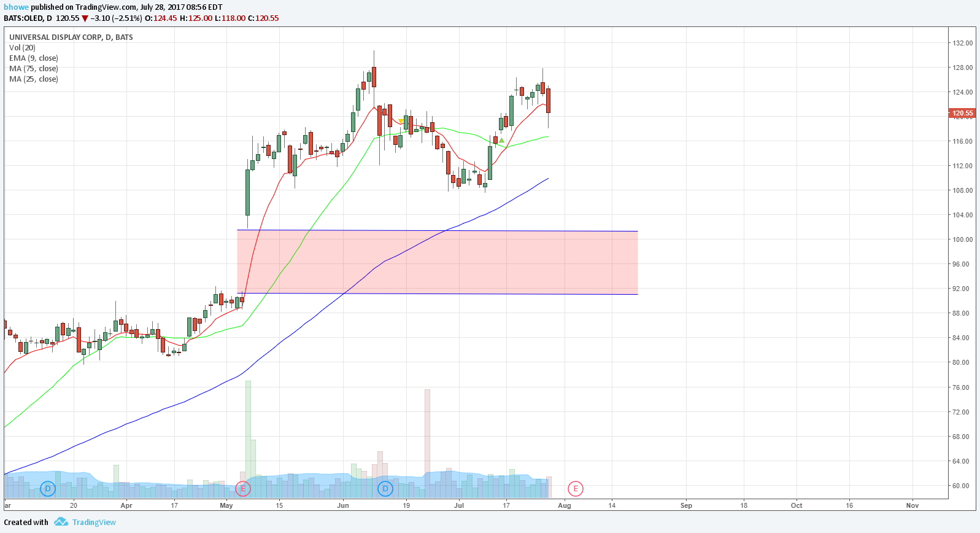The image size is (980, 533).
Task: Select the upper blue horizontal line near 100
Action: coord(437,230)
